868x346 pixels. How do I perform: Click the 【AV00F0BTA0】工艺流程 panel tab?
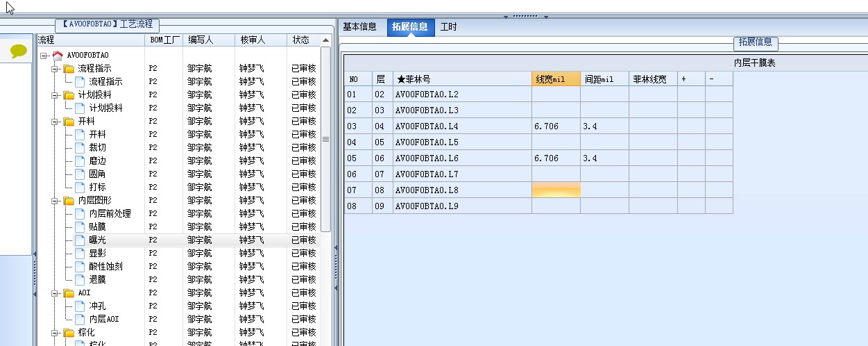click(107, 24)
